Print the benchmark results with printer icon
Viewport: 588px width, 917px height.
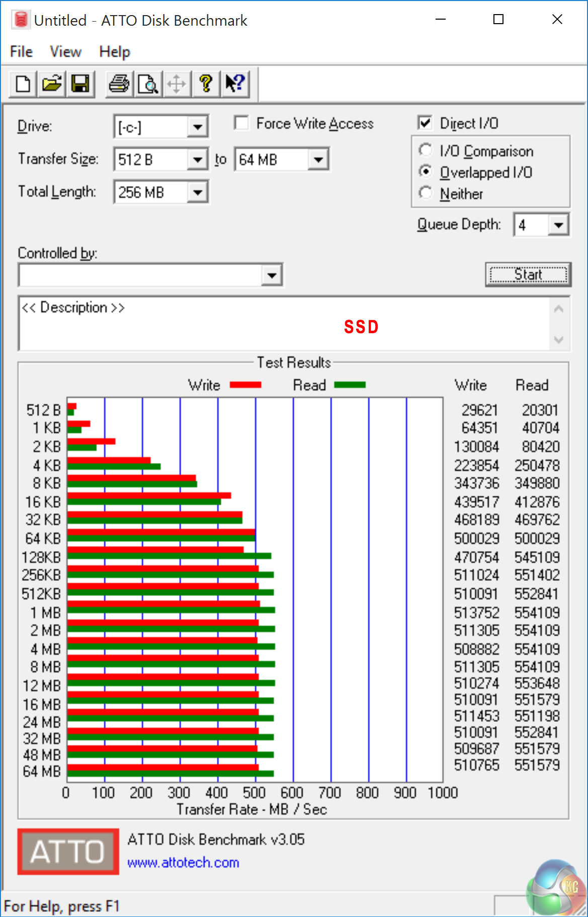coord(119,84)
